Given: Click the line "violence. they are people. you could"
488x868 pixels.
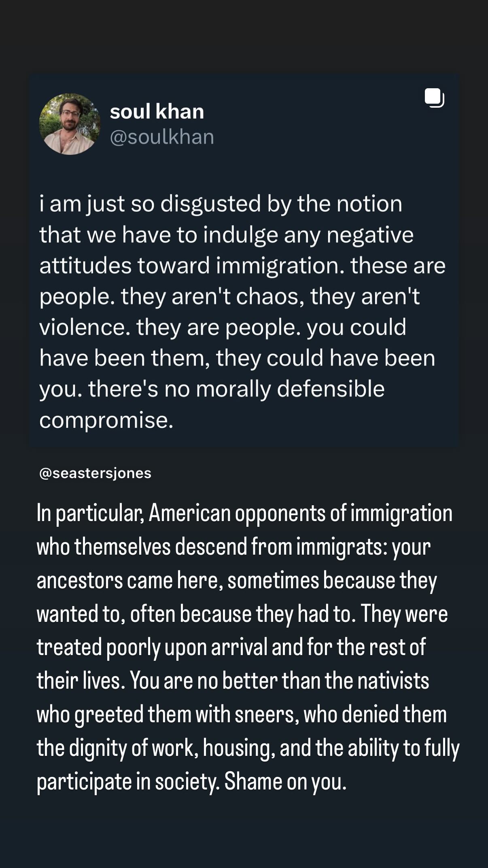Looking at the screenshot, I should tap(222, 327).
